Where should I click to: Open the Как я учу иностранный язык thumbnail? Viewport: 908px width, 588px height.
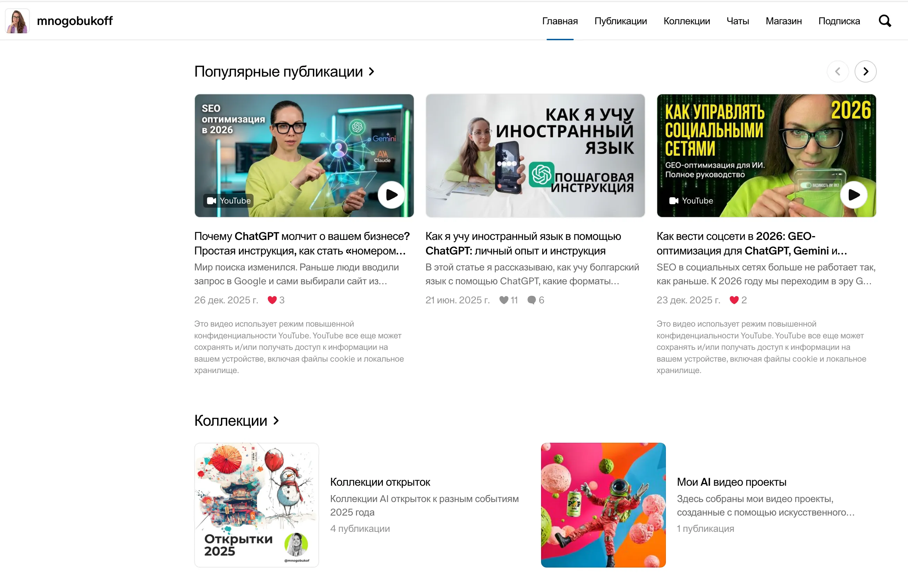click(x=535, y=156)
